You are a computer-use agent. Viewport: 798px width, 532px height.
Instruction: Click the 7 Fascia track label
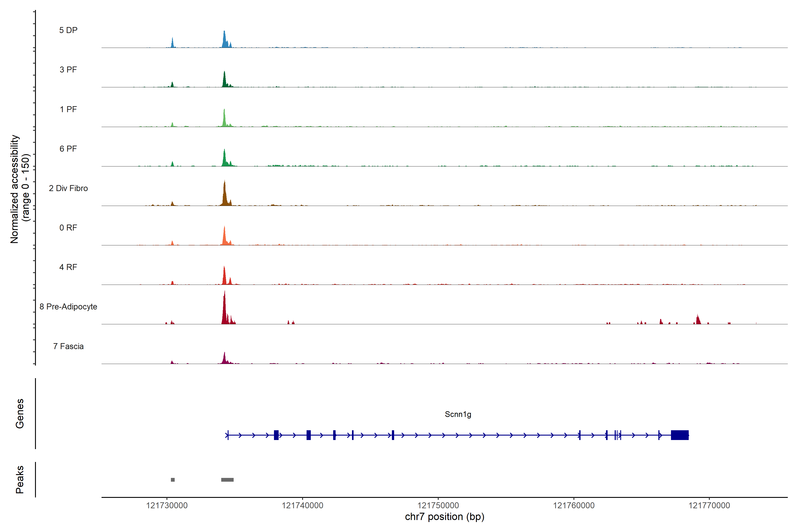pos(68,346)
